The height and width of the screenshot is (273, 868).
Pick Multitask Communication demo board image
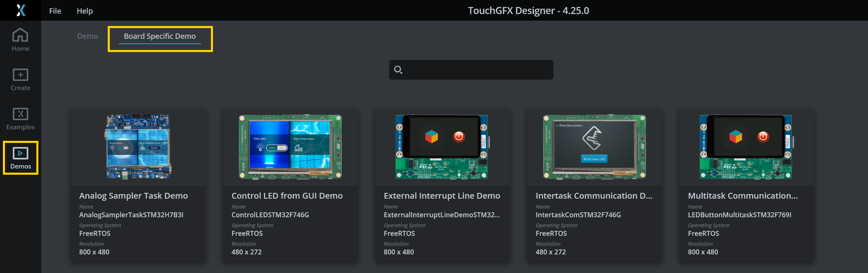[x=746, y=147]
